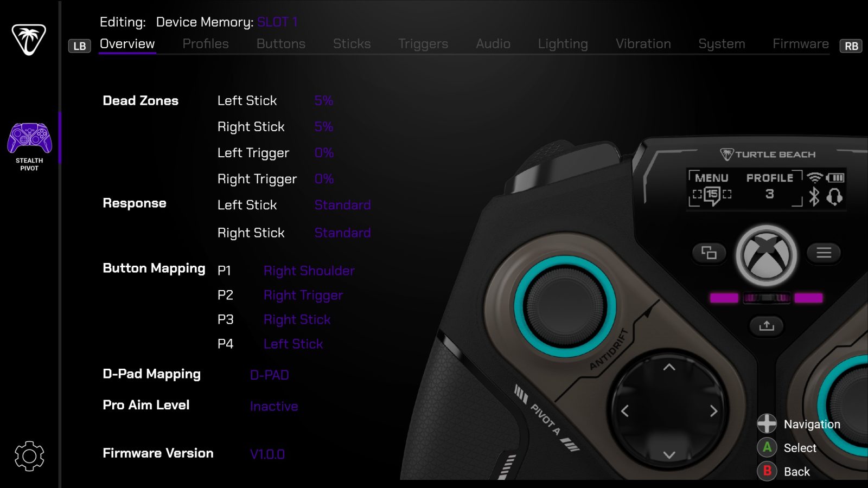The image size is (868, 488).
Task: Select the Stealth Pivot controller icon
Action: tap(29, 138)
